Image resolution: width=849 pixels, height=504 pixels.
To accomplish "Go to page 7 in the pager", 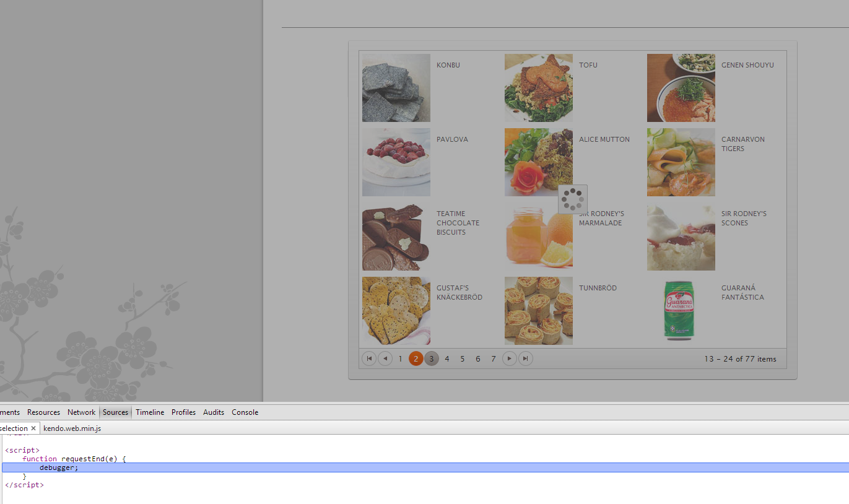I will tap(494, 358).
